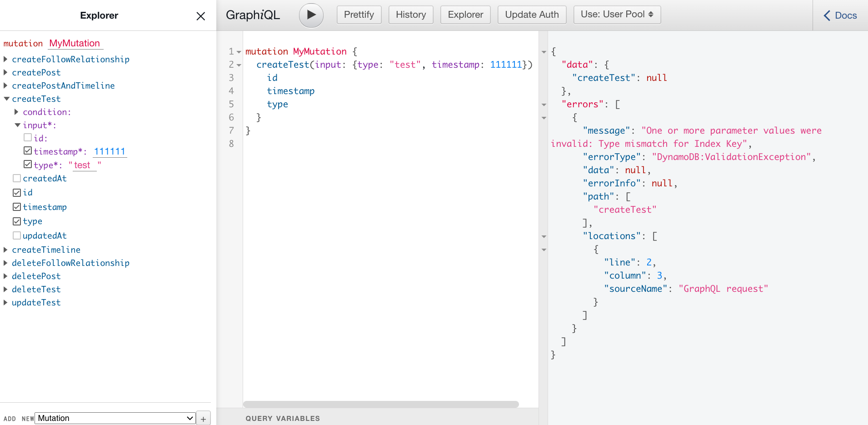The image size is (868, 425).
Task: Uncheck the type return field checkbox
Action: pyautogui.click(x=17, y=221)
